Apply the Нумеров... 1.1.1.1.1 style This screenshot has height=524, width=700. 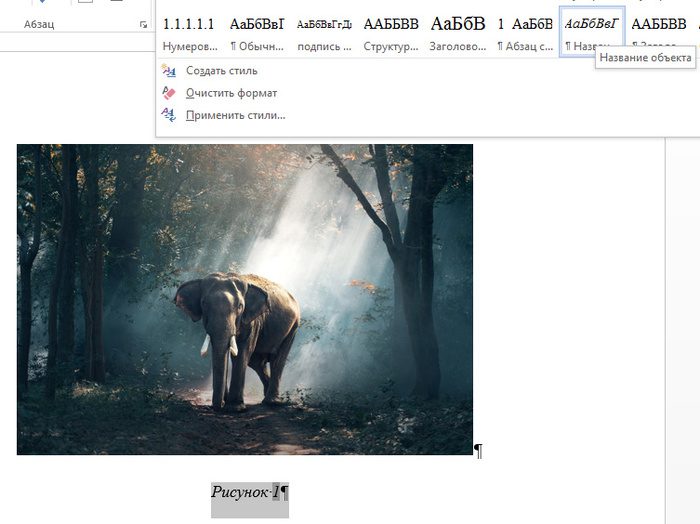(190, 33)
